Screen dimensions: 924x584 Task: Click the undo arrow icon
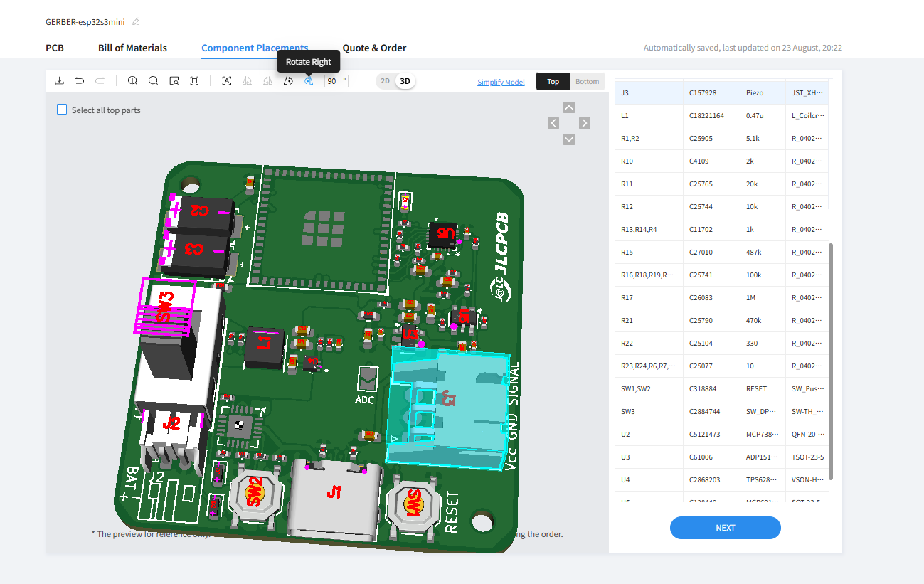tap(80, 81)
